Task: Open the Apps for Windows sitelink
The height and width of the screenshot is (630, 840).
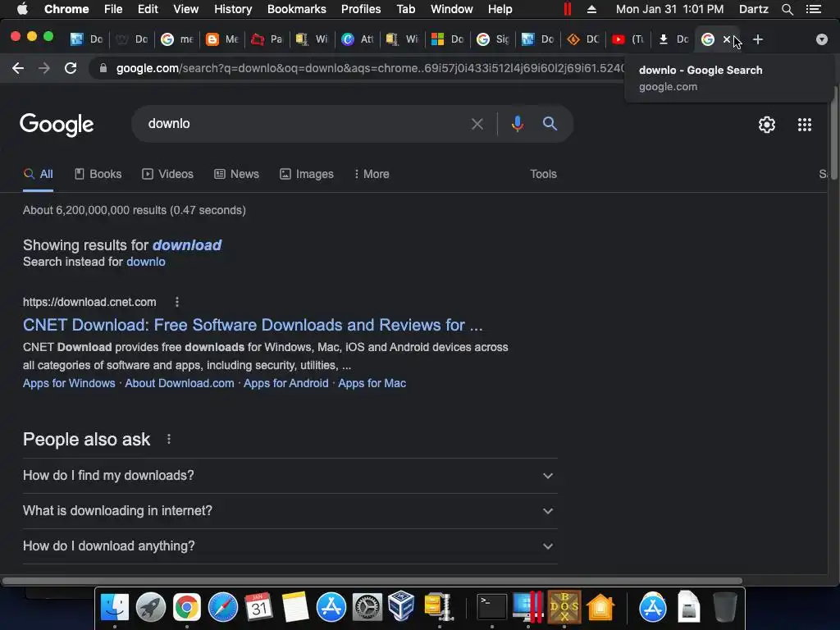Action: tap(69, 384)
